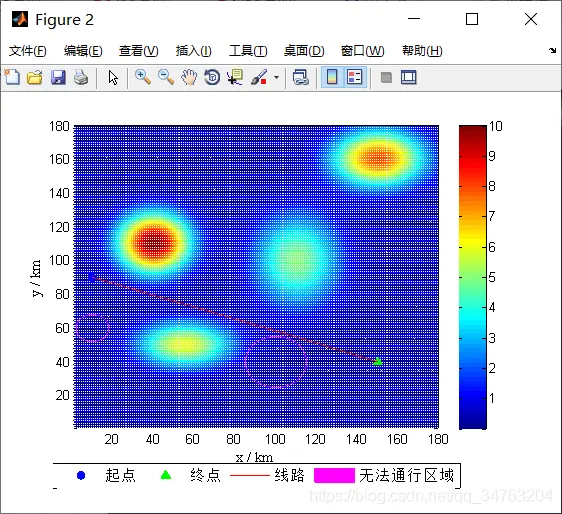Image resolution: width=562 pixels, height=514 pixels.
Task: Click the Show Plot Tools button
Action: tap(409, 77)
